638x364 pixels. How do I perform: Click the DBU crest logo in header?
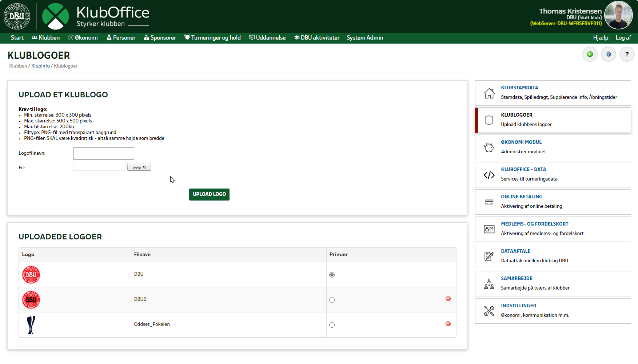(x=17, y=16)
